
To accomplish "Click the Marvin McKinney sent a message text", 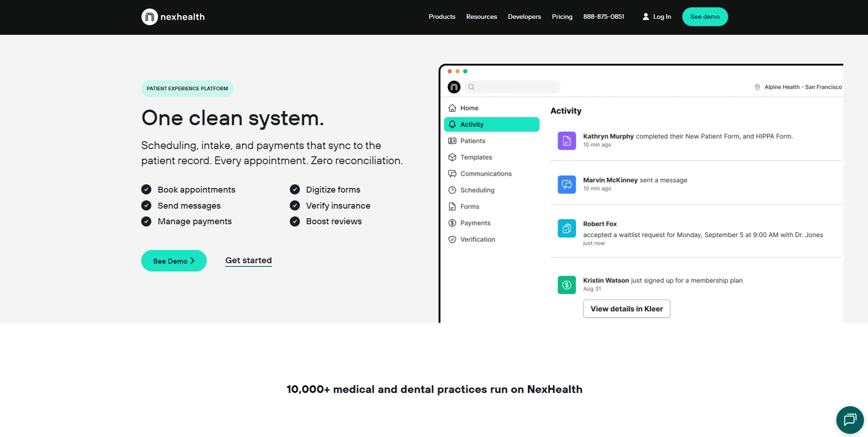I will pos(635,180).
